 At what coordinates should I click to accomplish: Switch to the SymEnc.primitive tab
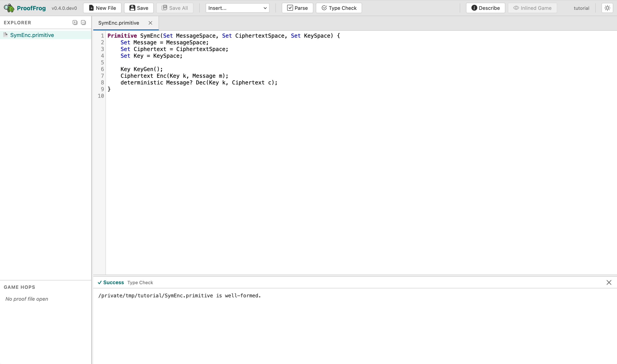click(119, 23)
